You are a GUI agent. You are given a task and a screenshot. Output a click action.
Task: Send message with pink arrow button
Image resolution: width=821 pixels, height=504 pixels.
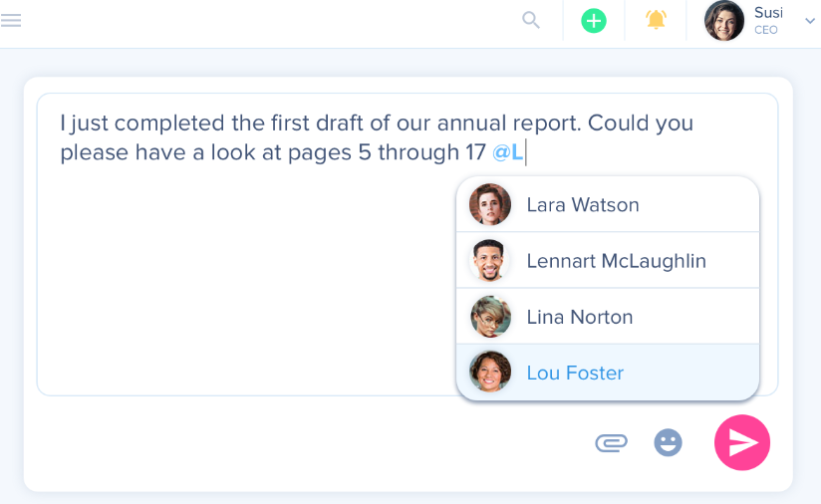pos(742,442)
